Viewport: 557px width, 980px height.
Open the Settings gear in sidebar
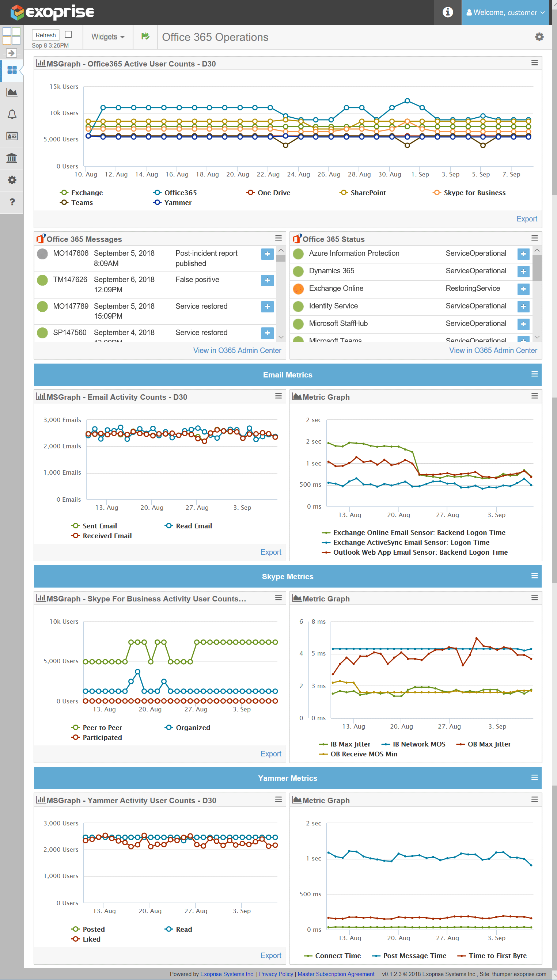coord(12,180)
